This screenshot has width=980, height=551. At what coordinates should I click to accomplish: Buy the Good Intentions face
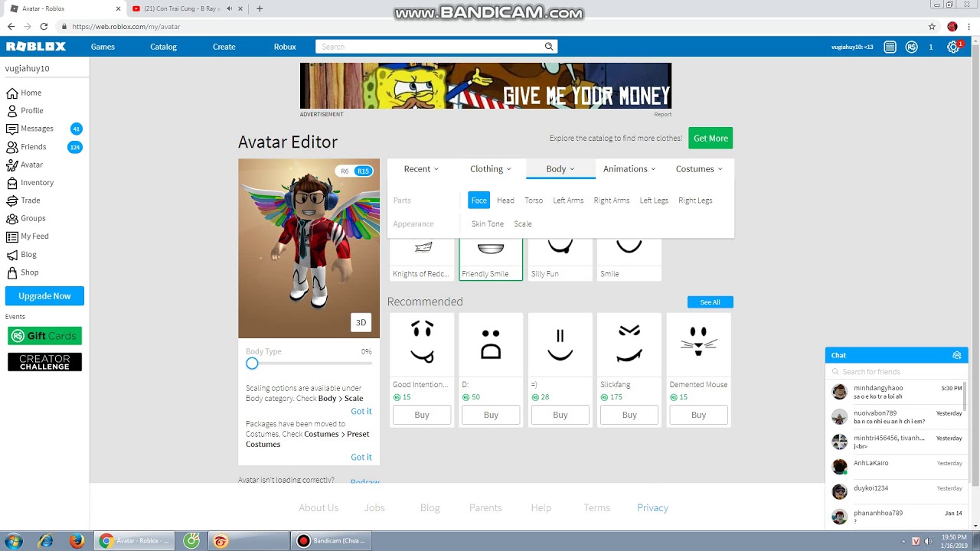[422, 415]
